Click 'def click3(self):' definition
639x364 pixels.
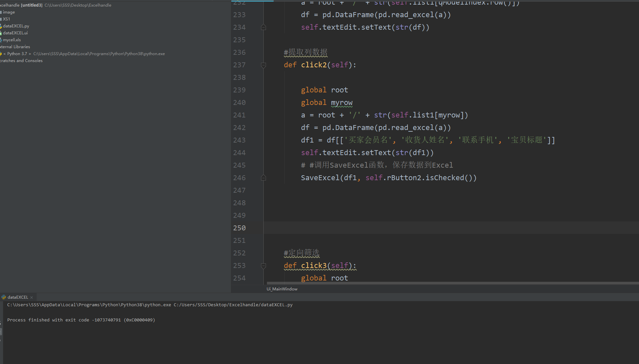tap(320, 266)
